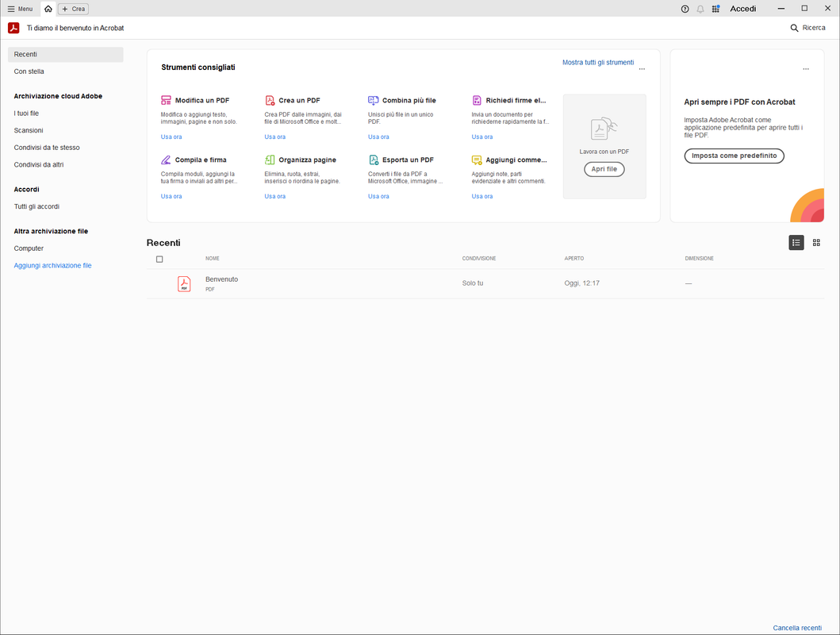Image resolution: width=840 pixels, height=635 pixels.
Task: Open the notifications bell icon
Action: pyautogui.click(x=700, y=9)
